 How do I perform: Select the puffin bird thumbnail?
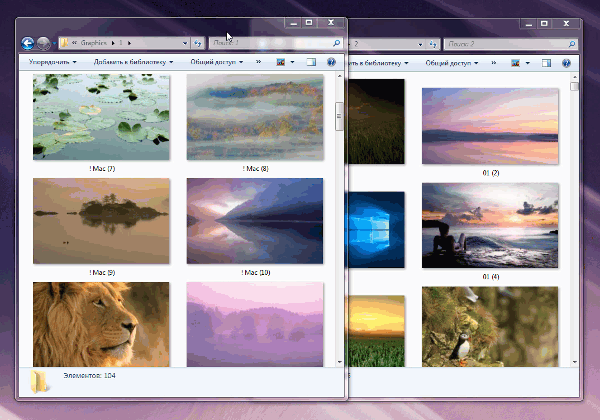490,327
